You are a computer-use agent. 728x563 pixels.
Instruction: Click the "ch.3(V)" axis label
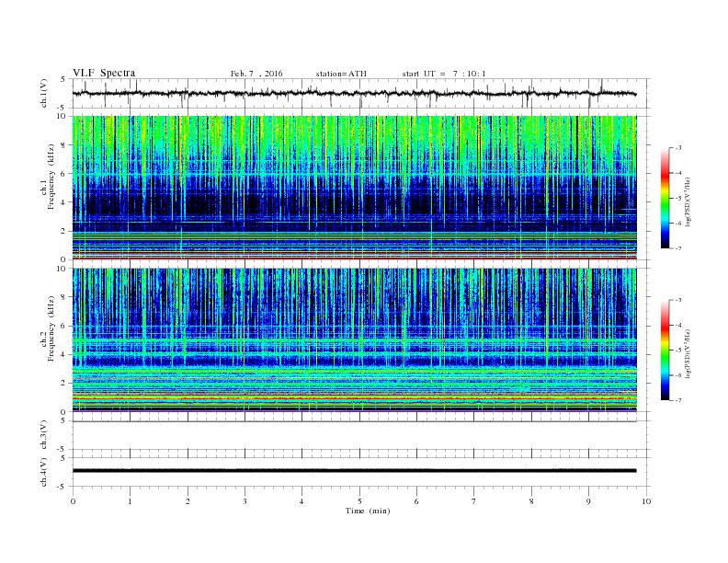tap(44, 435)
